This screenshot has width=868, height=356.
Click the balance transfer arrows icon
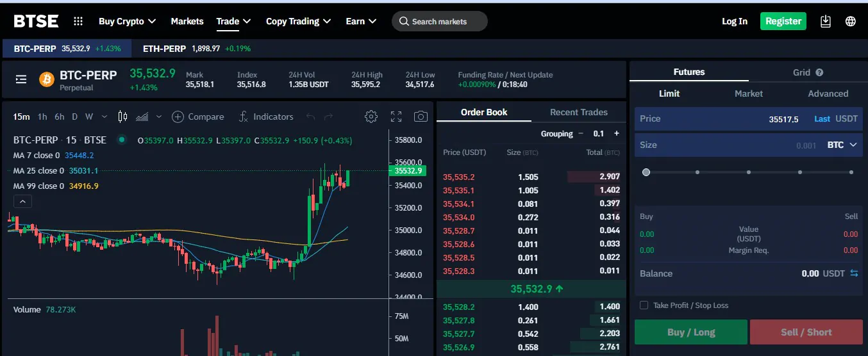tap(854, 273)
